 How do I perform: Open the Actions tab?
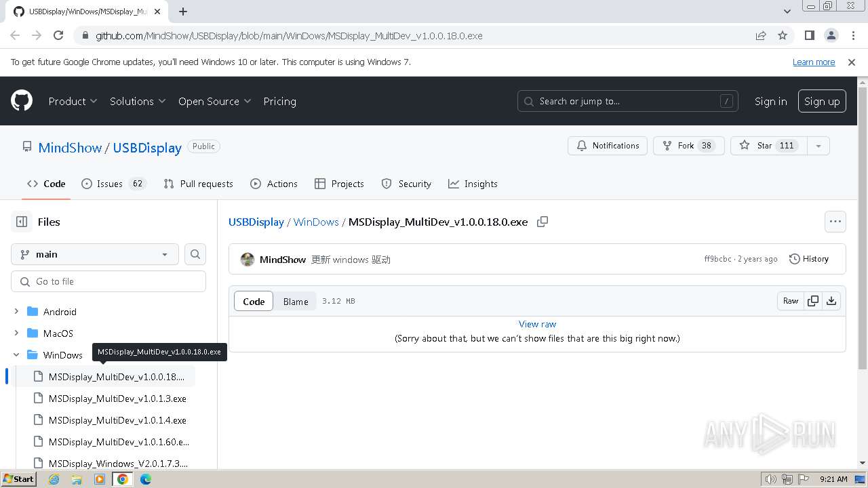pyautogui.click(x=274, y=184)
